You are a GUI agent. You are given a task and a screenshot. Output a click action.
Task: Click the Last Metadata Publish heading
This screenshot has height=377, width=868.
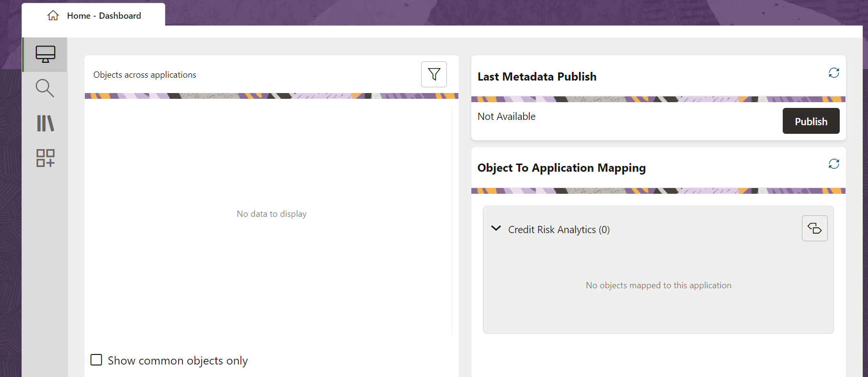pyautogui.click(x=537, y=77)
